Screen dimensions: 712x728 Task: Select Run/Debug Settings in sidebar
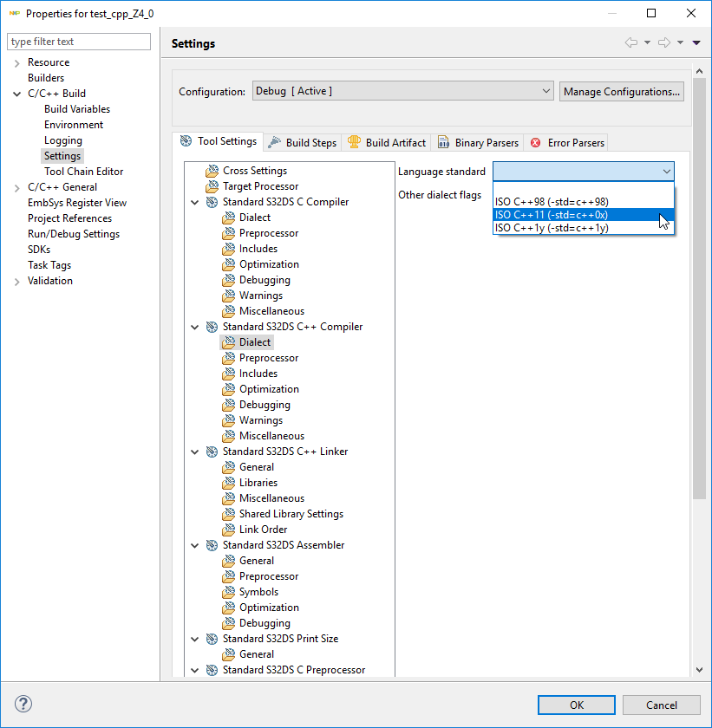pos(74,234)
